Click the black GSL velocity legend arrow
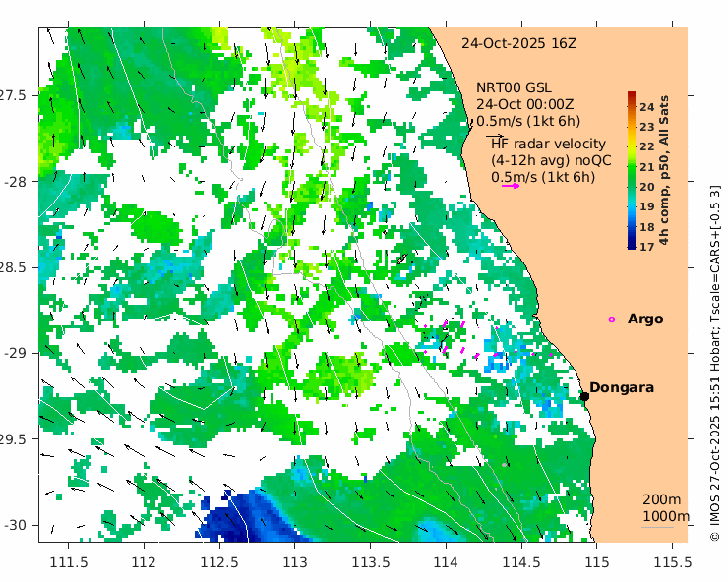The height and width of the screenshot is (582, 728). (x=495, y=136)
